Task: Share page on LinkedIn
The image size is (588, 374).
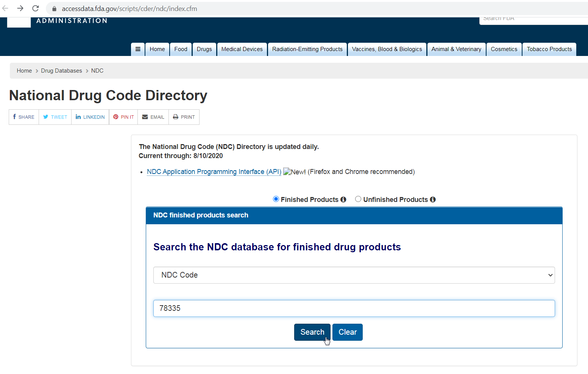Action: (x=90, y=117)
